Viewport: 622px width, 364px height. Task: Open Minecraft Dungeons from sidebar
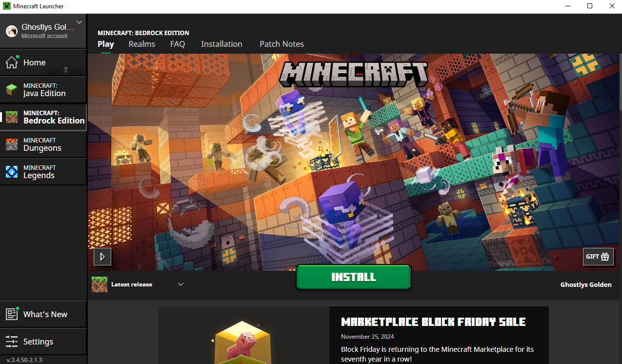coord(43,144)
